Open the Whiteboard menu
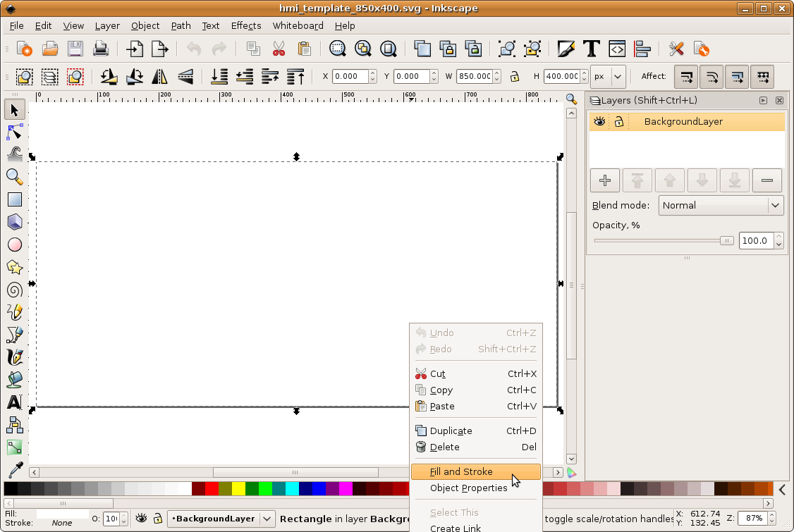Image resolution: width=794 pixels, height=532 pixels. tap(298, 25)
